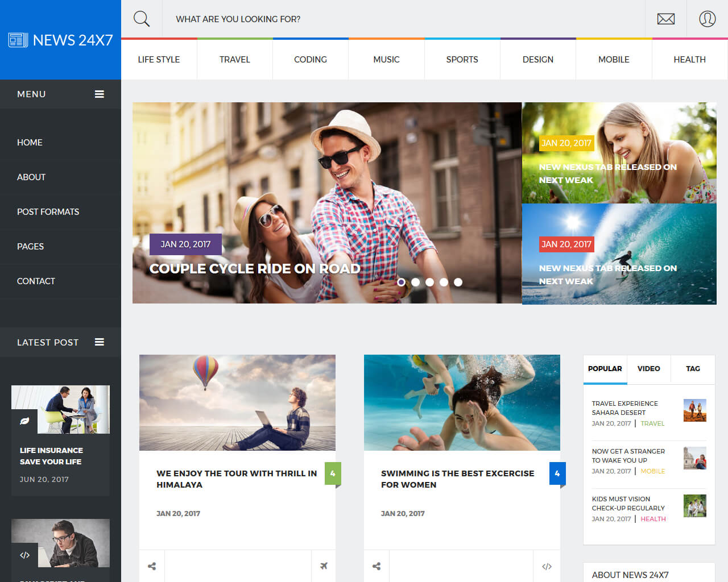Screen dimensions: 728x582
Task: Click the airplane icon on the Himalaya post
Action: coord(324,566)
